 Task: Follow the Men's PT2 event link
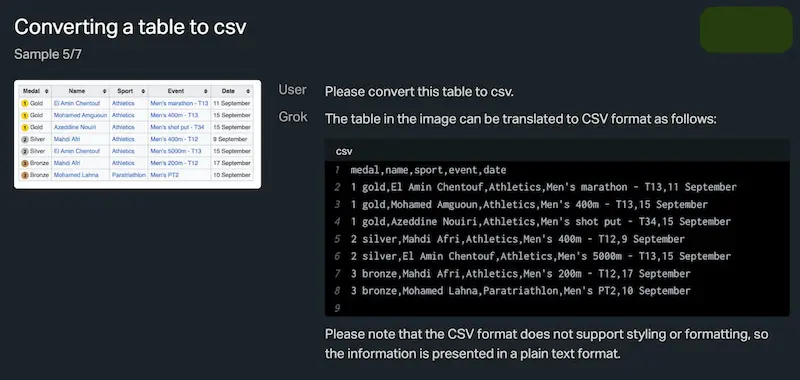coord(164,175)
